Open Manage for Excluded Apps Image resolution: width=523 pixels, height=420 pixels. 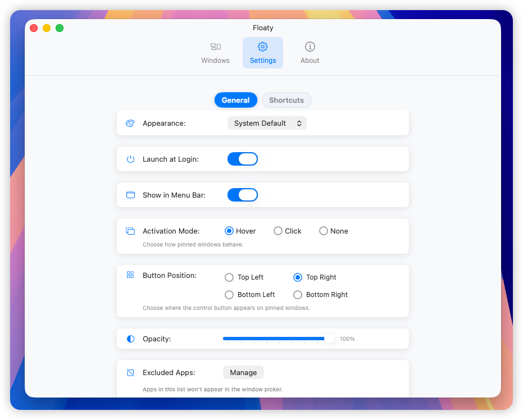pyautogui.click(x=243, y=372)
